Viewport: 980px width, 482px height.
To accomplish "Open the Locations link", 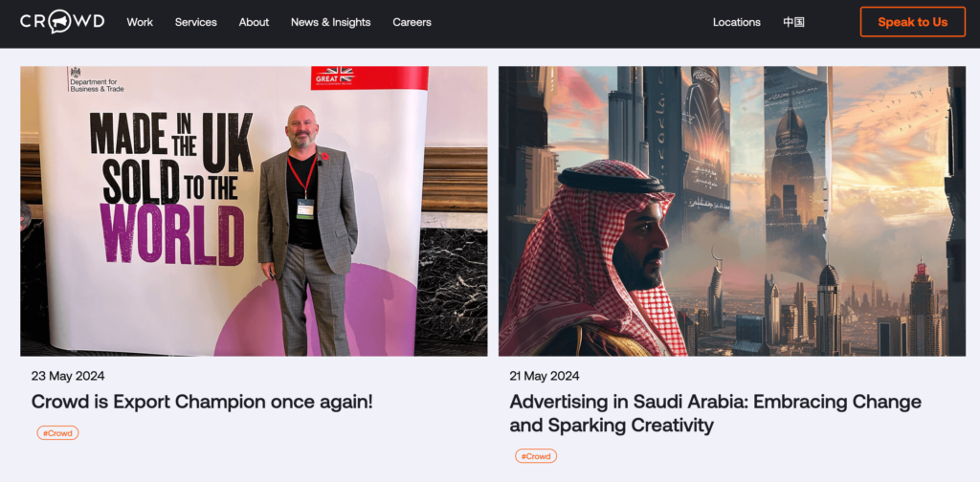I will 736,22.
